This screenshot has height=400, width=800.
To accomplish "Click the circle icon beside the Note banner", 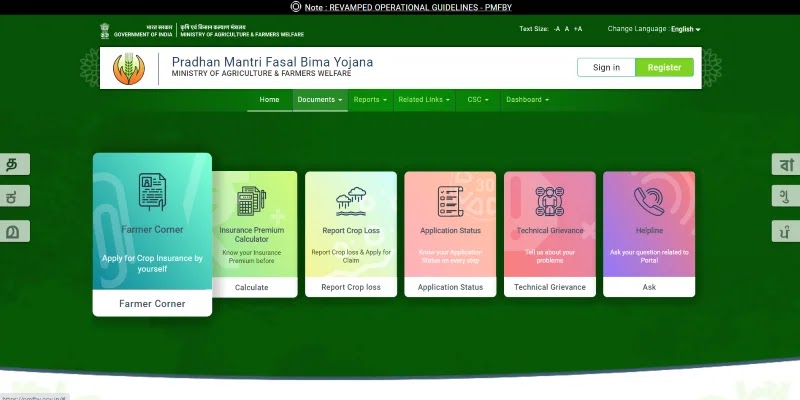I will (x=295, y=7).
